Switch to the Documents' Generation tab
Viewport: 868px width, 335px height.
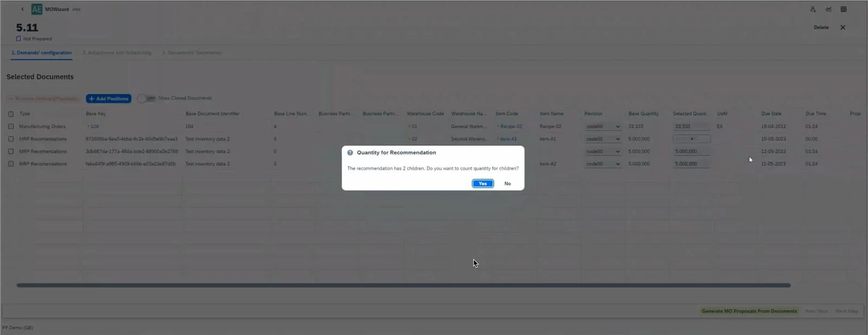192,53
